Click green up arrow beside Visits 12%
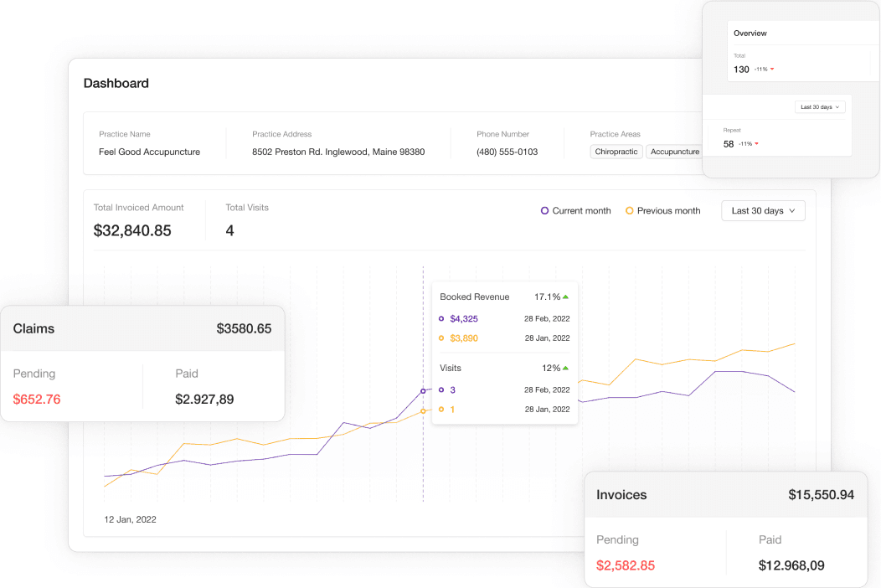 pyautogui.click(x=566, y=368)
